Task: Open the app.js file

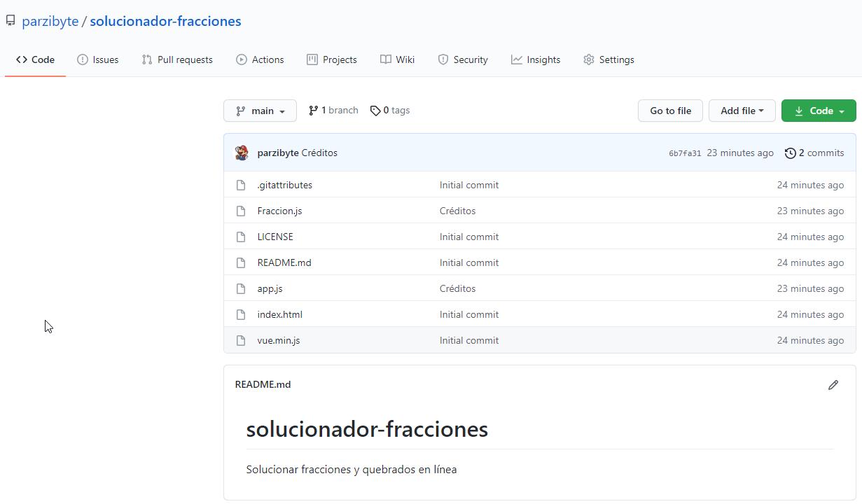Action: click(x=270, y=288)
